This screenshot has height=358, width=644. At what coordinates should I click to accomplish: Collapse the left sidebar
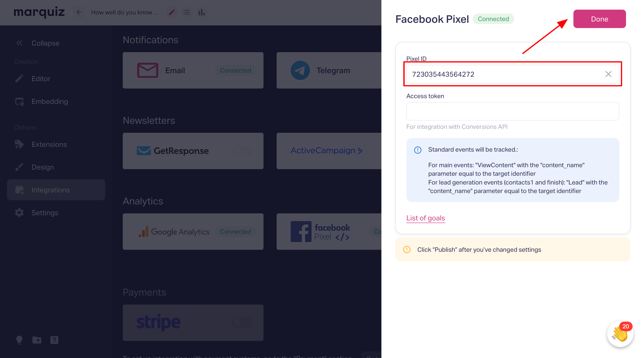(37, 43)
